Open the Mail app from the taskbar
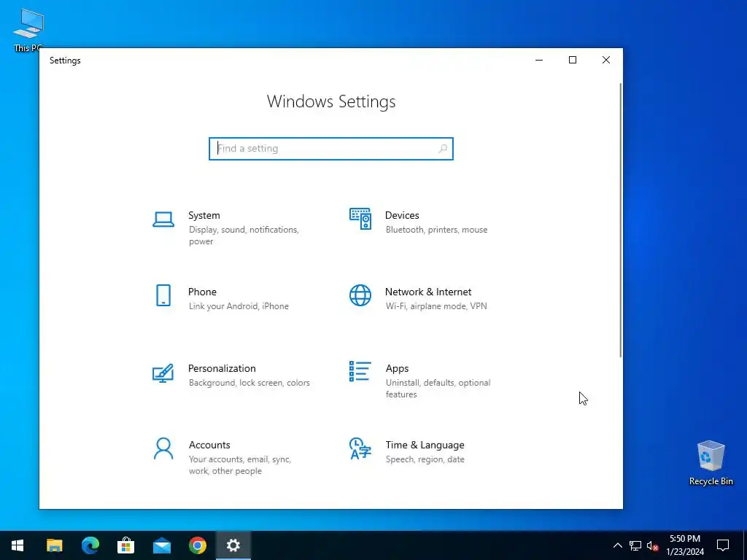The height and width of the screenshot is (560, 747). pos(162,545)
